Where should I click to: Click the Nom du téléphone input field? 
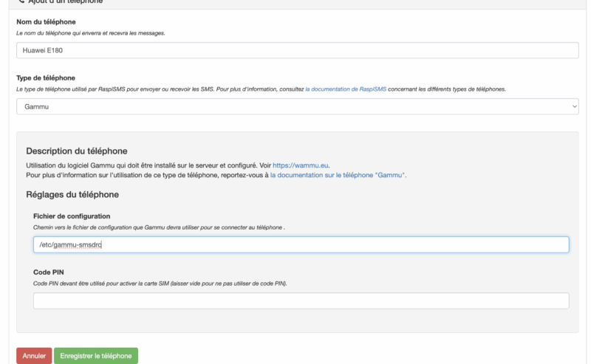click(297, 50)
